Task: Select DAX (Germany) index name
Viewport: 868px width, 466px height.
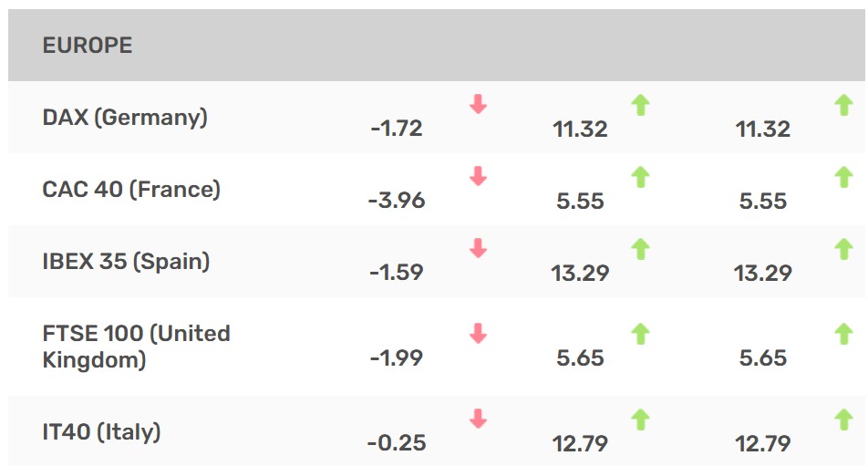Action: coord(125,118)
